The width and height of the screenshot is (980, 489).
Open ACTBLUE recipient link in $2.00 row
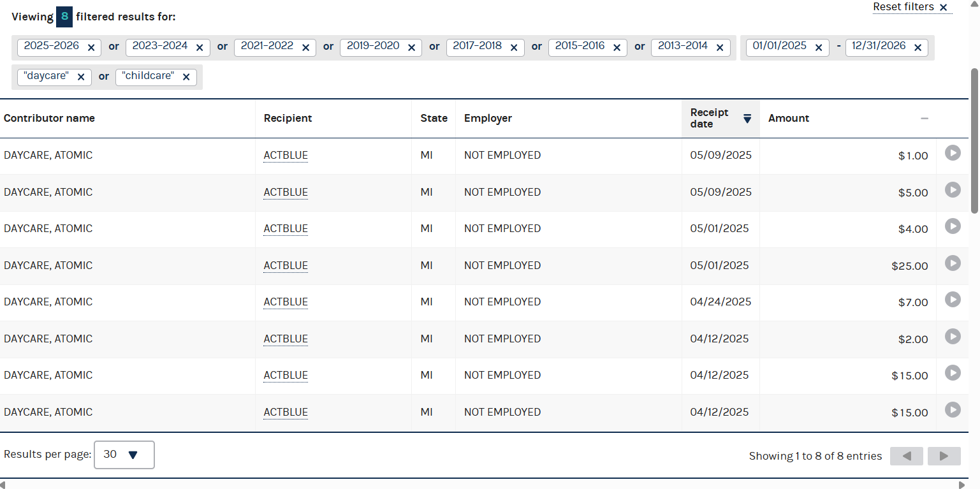coord(286,339)
